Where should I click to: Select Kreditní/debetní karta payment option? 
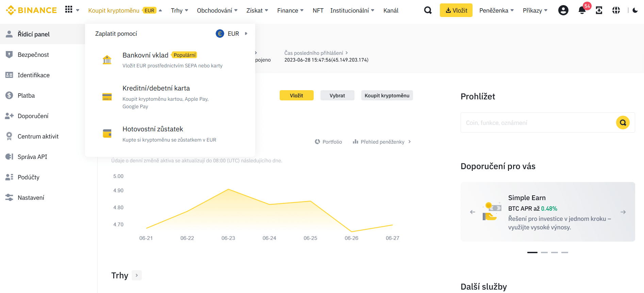pyautogui.click(x=170, y=97)
